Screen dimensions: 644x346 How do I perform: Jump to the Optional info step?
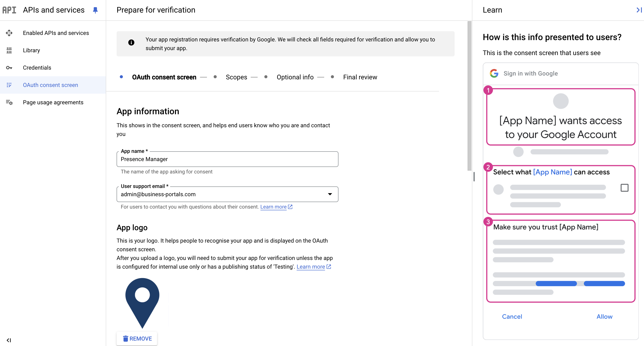[x=295, y=77]
